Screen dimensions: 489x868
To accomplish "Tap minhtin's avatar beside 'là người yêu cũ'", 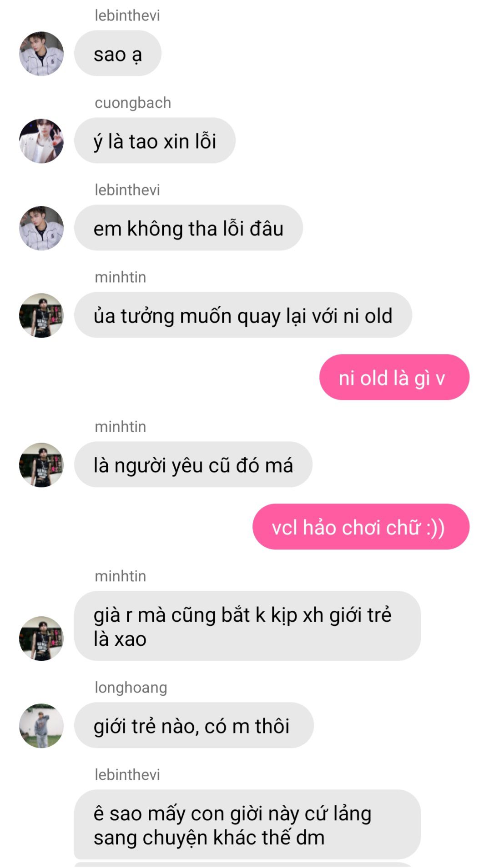I will 41,465.
